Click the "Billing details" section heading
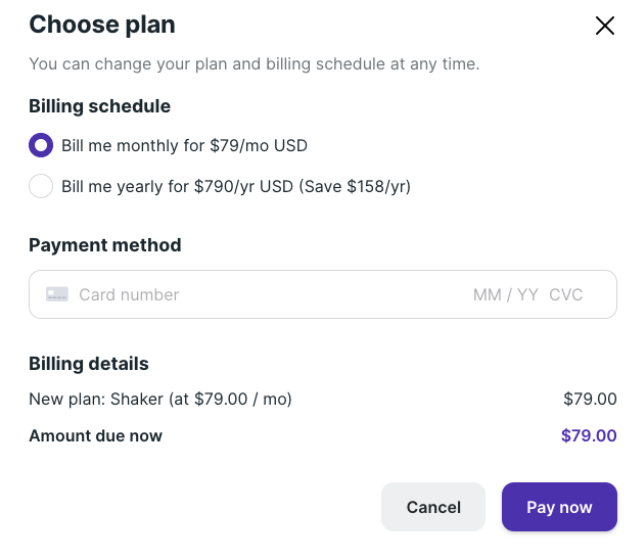Viewport: 640px width, 552px height. pos(89,364)
